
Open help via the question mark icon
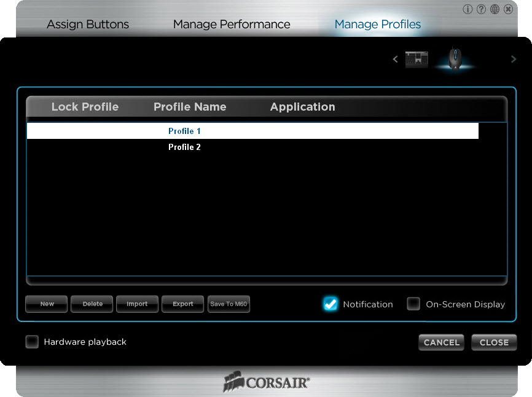click(481, 9)
